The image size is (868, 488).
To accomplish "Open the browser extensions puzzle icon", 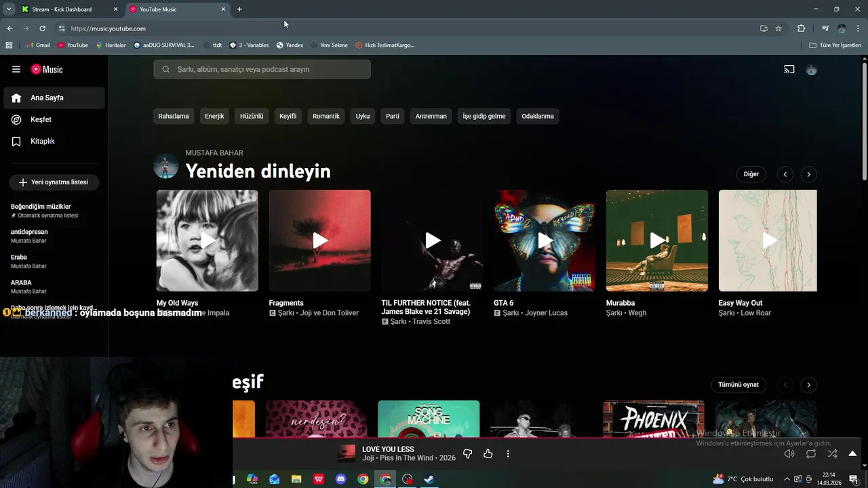I will coord(801,28).
